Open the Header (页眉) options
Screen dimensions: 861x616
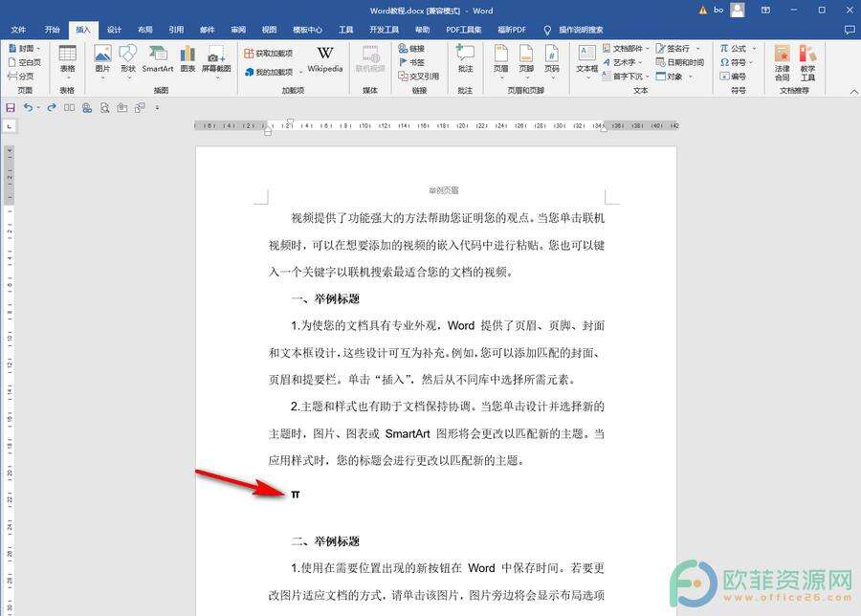(500, 61)
